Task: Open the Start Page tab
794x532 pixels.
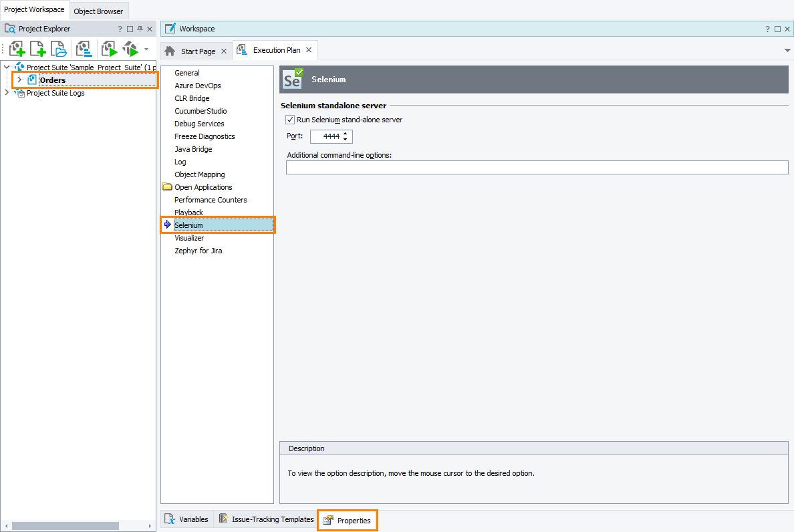Action: tap(196, 50)
